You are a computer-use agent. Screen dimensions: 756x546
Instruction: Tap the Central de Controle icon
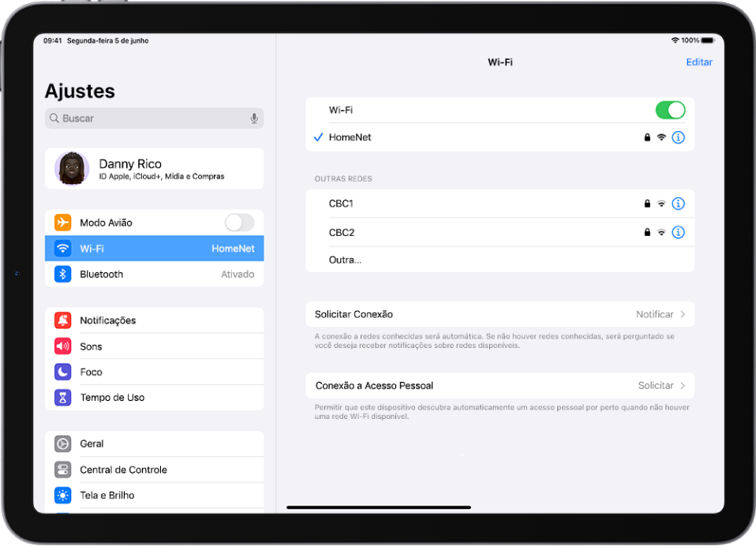tap(64, 469)
